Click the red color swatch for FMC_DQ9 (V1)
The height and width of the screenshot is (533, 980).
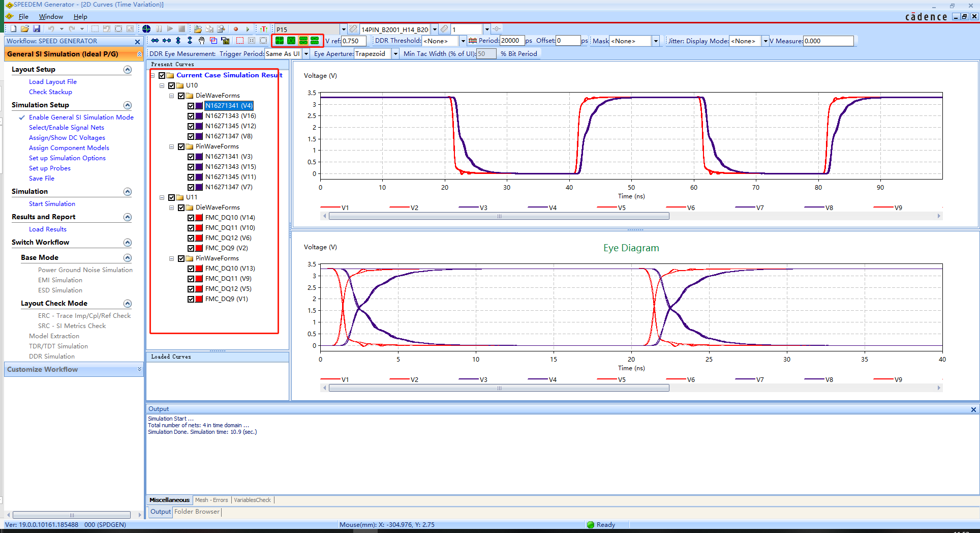pyautogui.click(x=199, y=299)
